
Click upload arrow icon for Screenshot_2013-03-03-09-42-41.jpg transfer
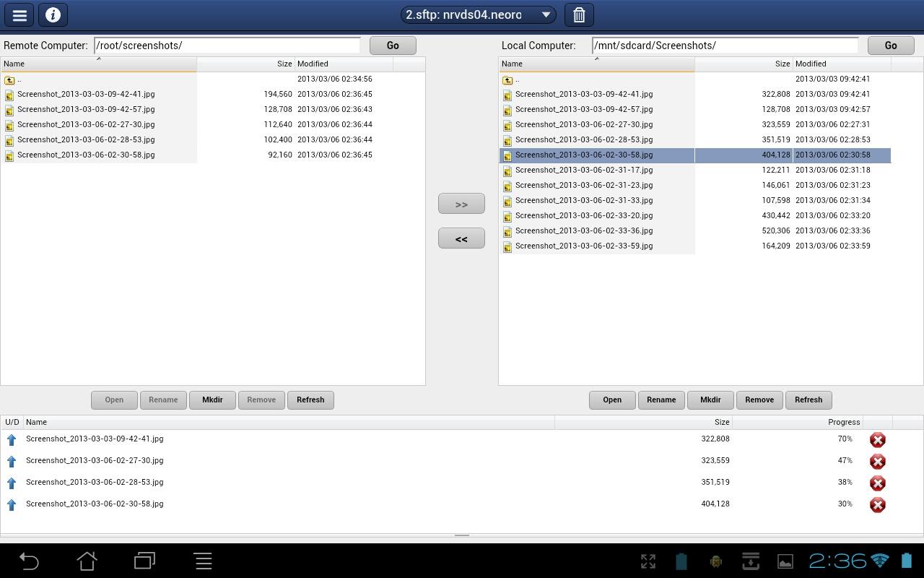click(x=12, y=439)
